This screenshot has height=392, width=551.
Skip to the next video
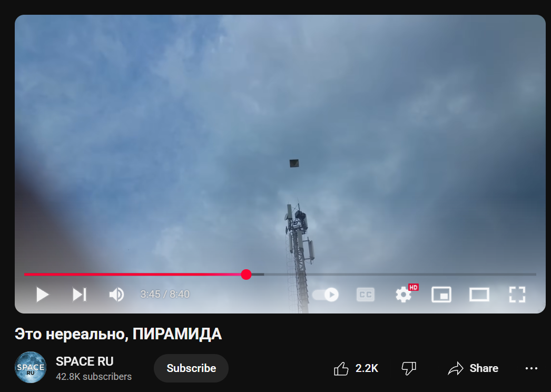point(80,295)
